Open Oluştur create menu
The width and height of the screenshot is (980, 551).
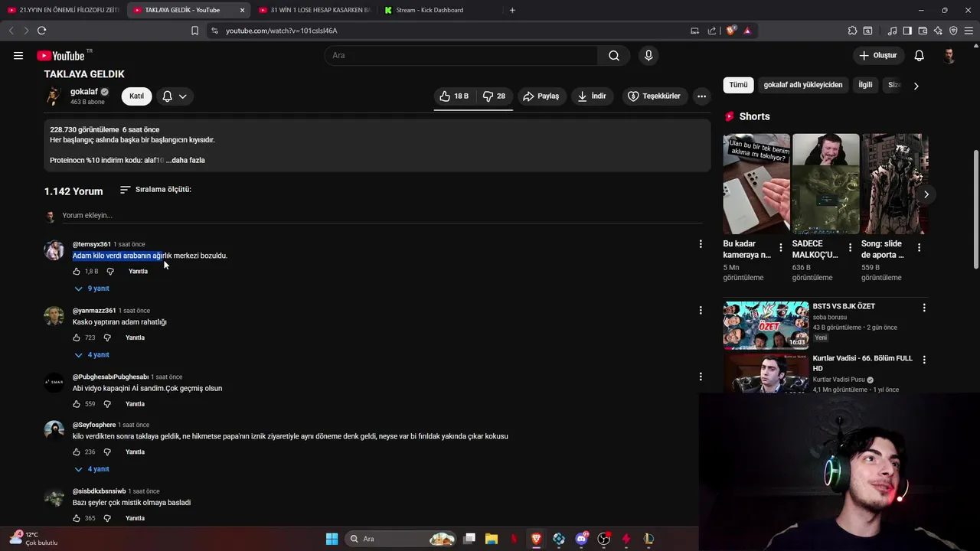[x=878, y=55]
